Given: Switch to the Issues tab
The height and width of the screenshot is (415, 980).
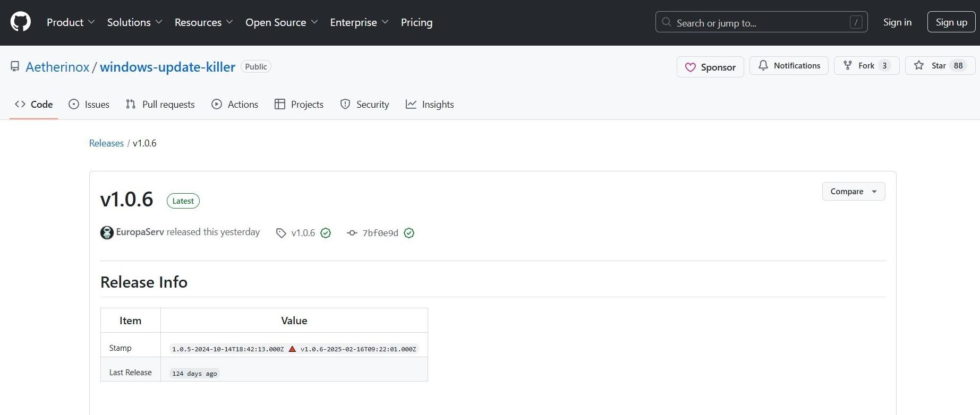Looking at the screenshot, I should tap(89, 105).
